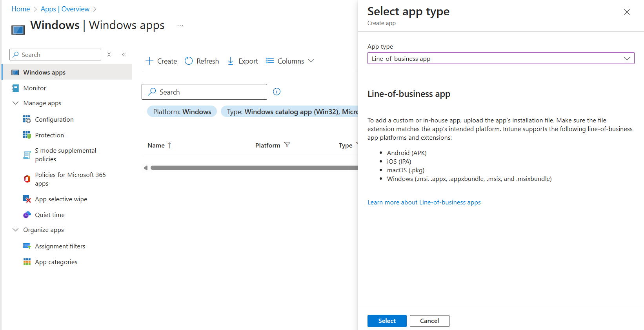Click the Home breadcrumb link
Viewport: 644px width, 330px height.
[20, 9]
